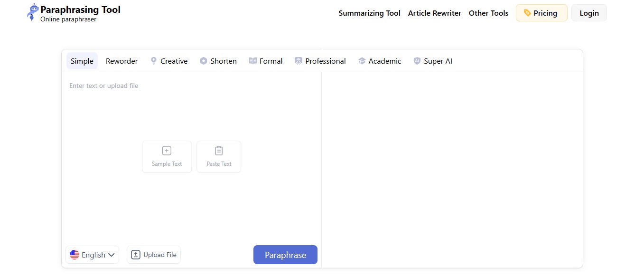Click the Academic graduation cap icon
644x277 pixels.
[362, 61]
